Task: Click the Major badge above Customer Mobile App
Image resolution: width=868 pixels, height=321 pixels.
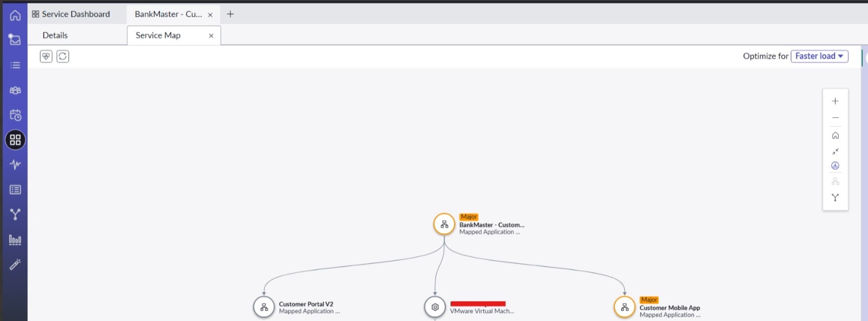Action: click(649, 299)
